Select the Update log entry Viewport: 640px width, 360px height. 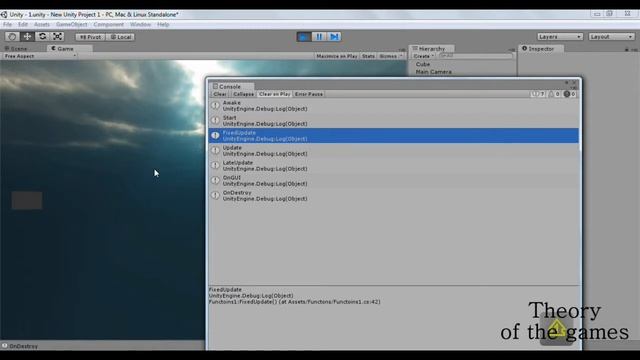point(393,151)
